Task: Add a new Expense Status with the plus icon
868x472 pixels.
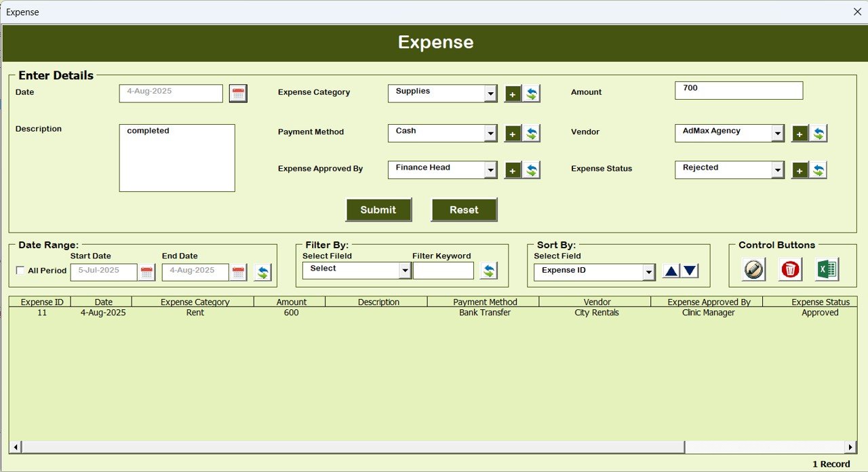Action: 800,170
